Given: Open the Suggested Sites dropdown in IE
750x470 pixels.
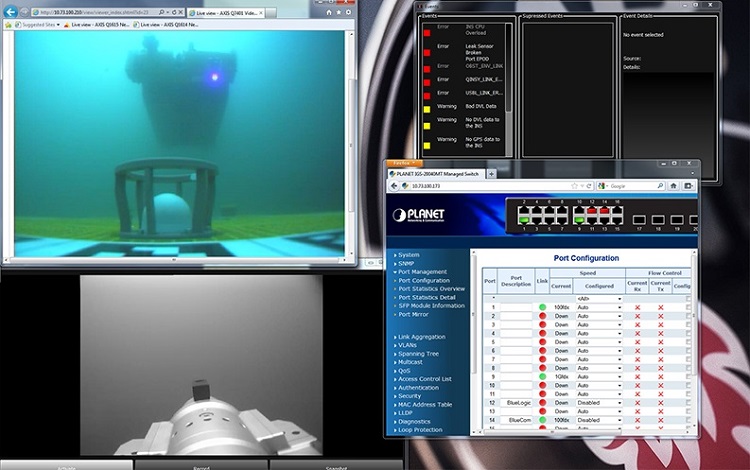Looking at the screenshot, I should [38, 25].
